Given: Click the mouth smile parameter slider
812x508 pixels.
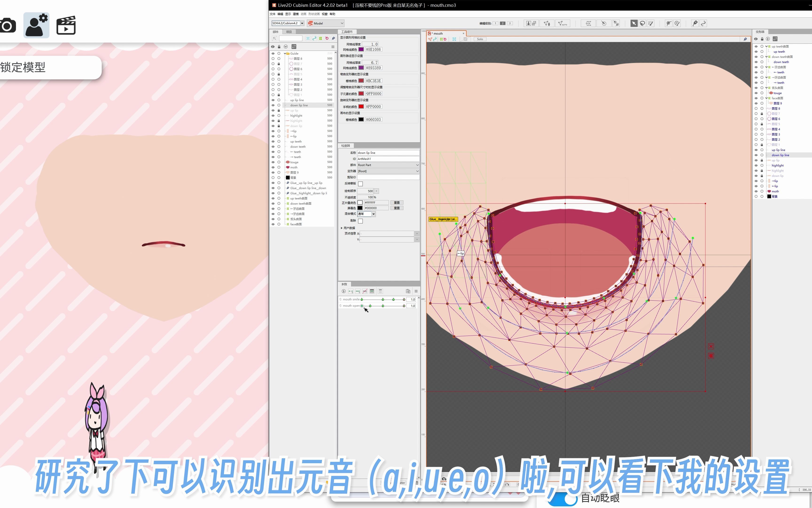Looking at the screenshot, I should pyautogui.click(x=383, y=299).
